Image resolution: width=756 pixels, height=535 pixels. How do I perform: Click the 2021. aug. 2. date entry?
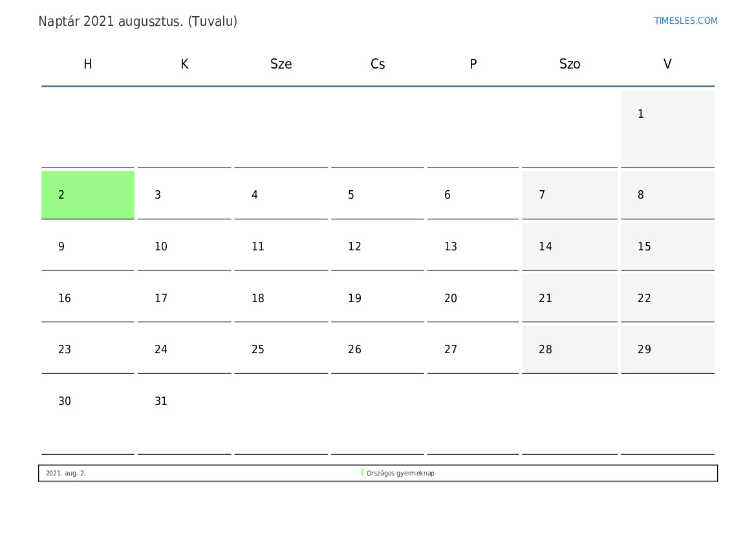(x=66, y=474)
